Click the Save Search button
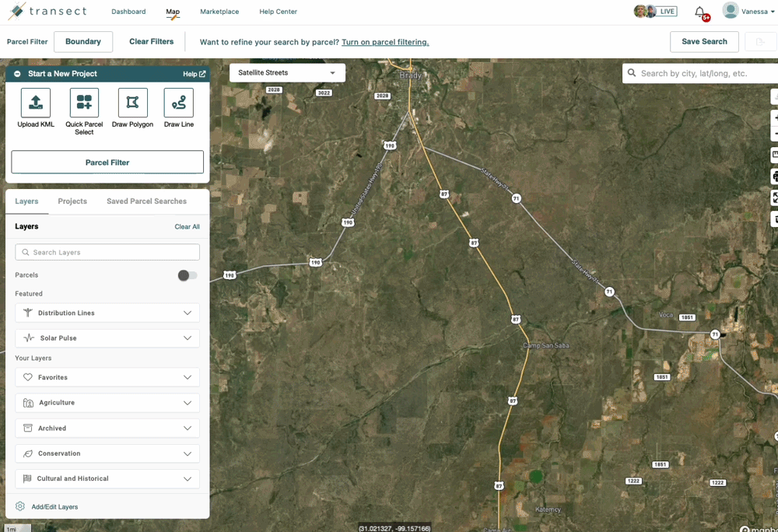 tap(704, 42)
